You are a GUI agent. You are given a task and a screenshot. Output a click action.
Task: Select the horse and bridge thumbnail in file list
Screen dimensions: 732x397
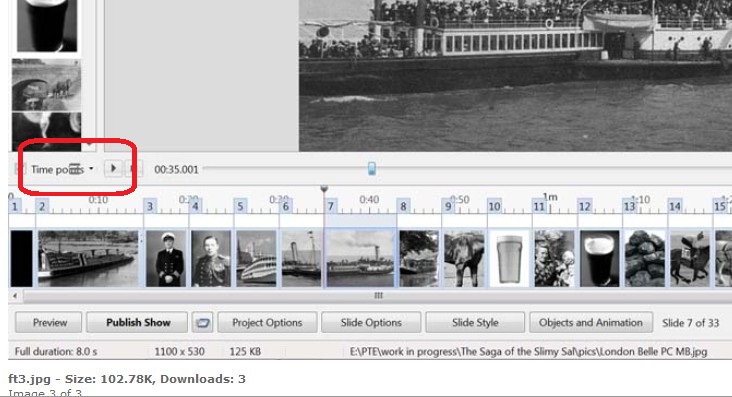coord(46,85)
